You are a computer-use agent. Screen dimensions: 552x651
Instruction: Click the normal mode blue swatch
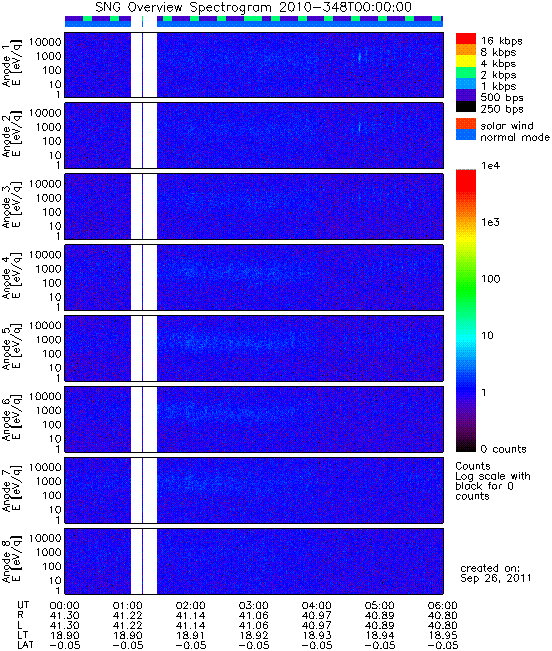click(466, 135)
